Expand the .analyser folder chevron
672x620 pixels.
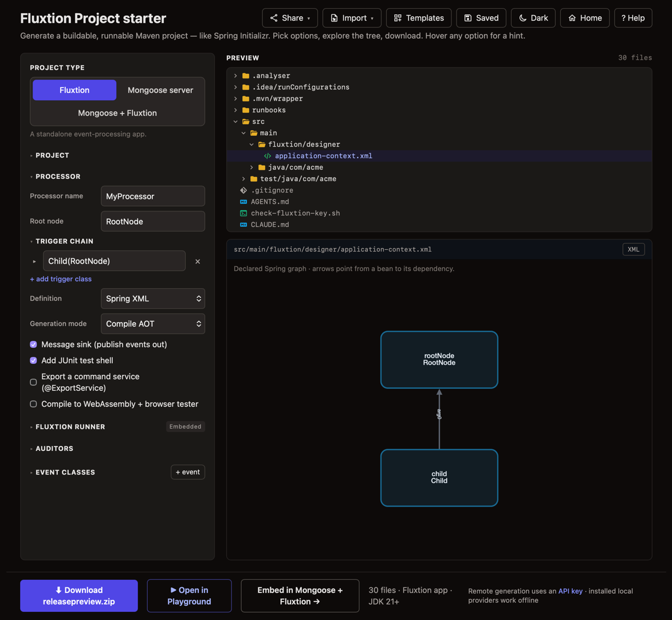click(x=235, y=76)
